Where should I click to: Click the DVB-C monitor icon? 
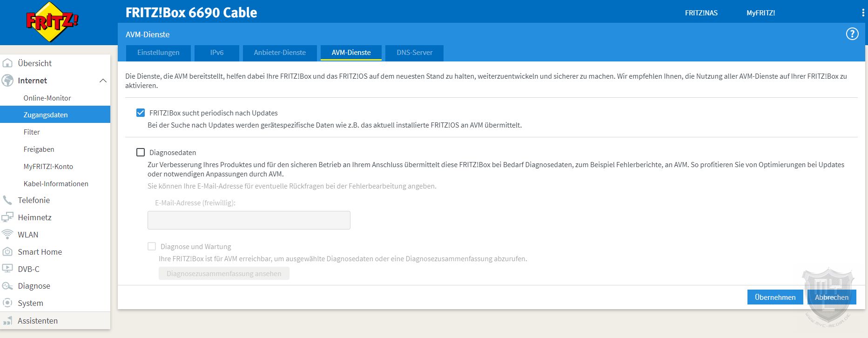click(7, 269)
